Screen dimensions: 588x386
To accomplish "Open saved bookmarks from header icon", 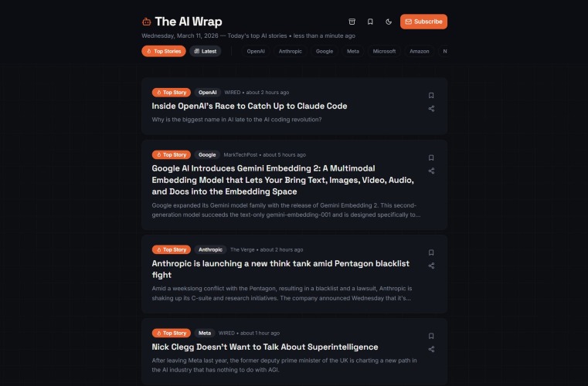I will click(370, 22).
